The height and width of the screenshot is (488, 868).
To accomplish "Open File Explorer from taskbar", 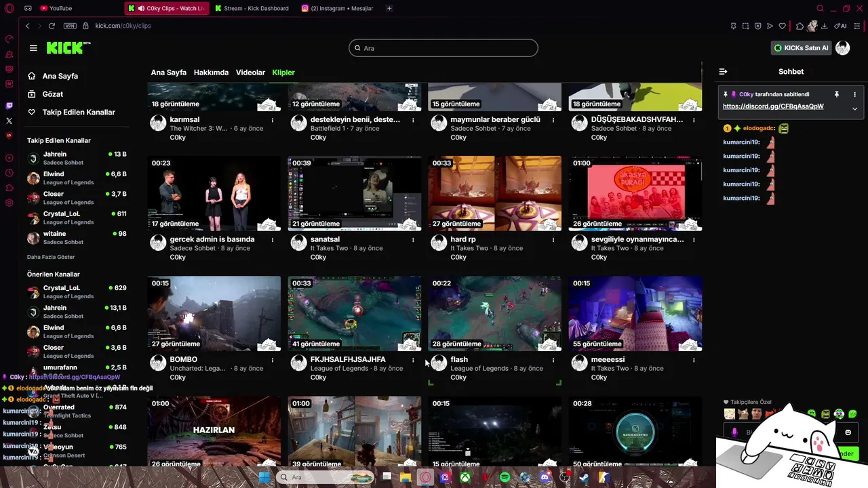I will (406, 477).
